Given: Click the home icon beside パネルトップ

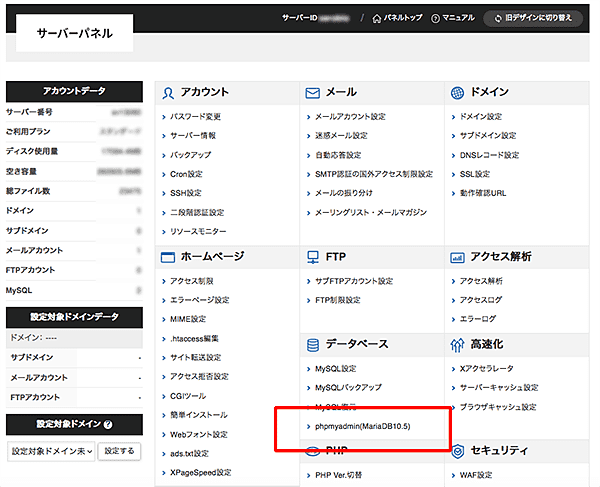Looking at the screenshot, I should 377,18.
